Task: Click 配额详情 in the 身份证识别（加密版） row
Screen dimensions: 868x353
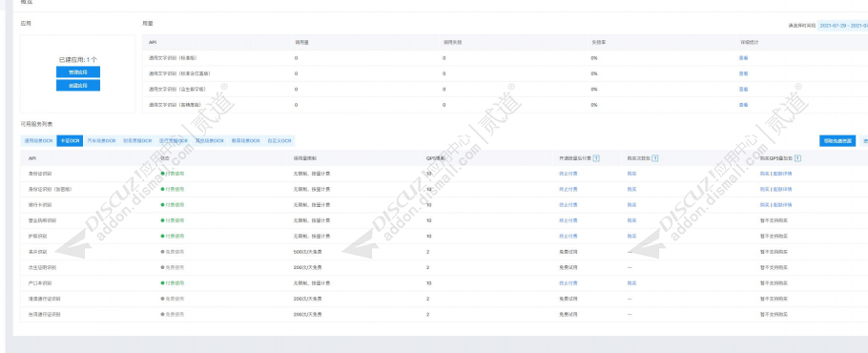Action: (x=782, y=189)
